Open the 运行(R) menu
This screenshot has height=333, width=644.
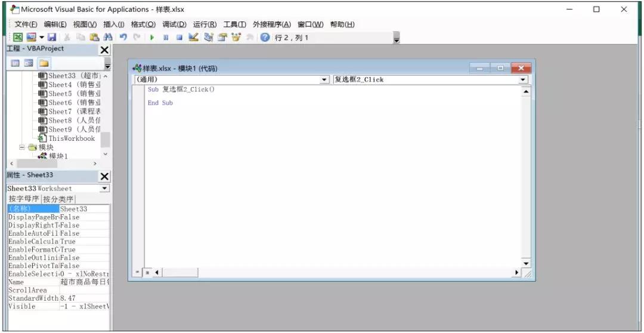pyautogui.click(x=205, y=24)
